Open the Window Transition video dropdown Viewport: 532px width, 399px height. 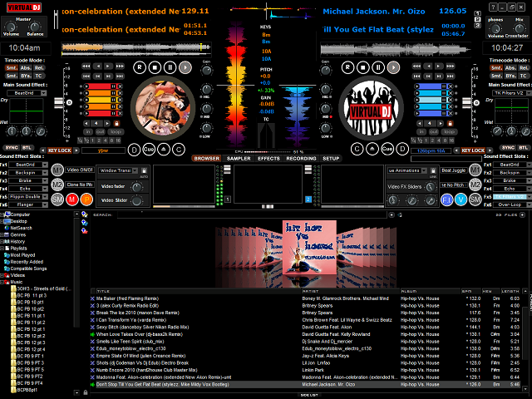click(x=135, y=170)
